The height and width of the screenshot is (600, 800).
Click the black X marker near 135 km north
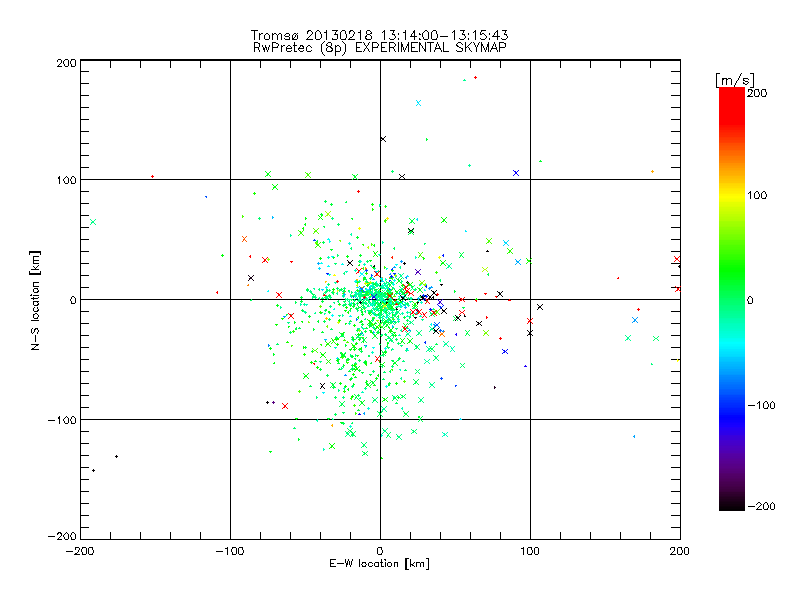(383, 139)
